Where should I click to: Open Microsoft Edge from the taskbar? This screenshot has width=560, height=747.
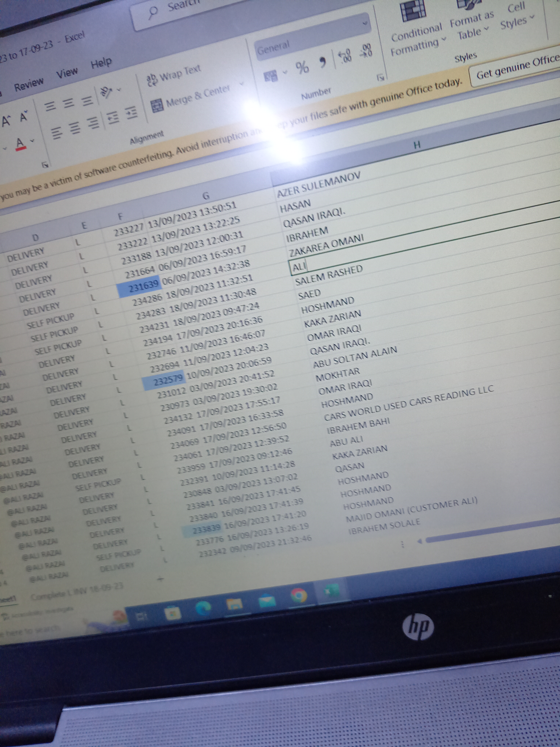point(204,608)
